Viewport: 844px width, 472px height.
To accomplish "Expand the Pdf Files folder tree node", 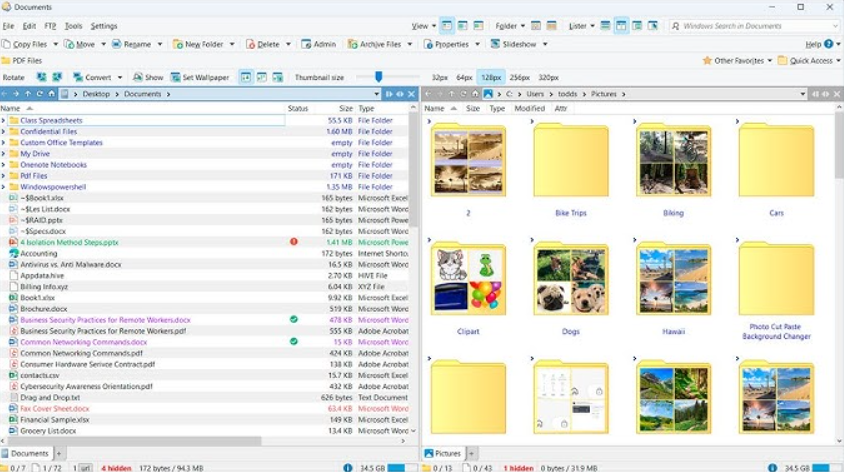I will [3, 176].
